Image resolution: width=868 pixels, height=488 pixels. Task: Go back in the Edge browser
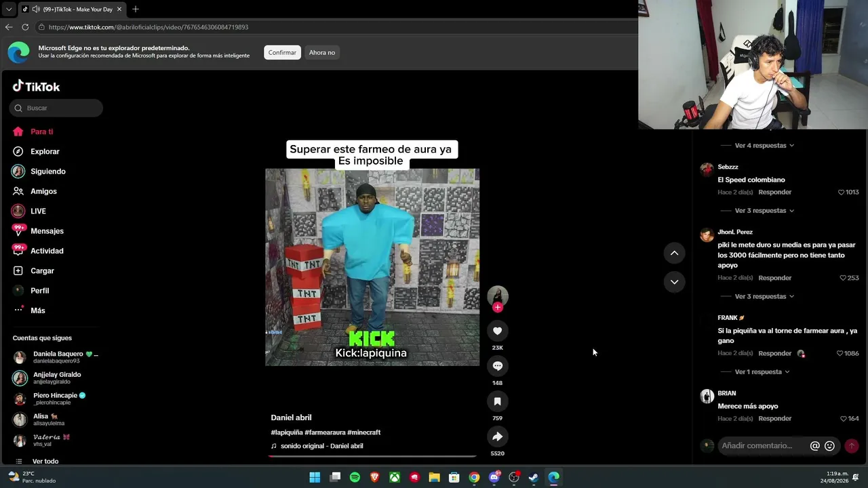click(9, 27)
